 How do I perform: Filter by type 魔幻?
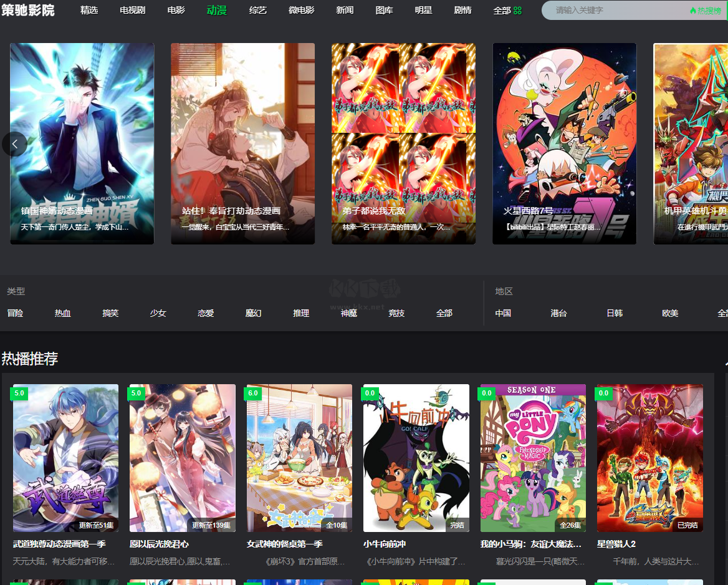[x=254, y=313]
